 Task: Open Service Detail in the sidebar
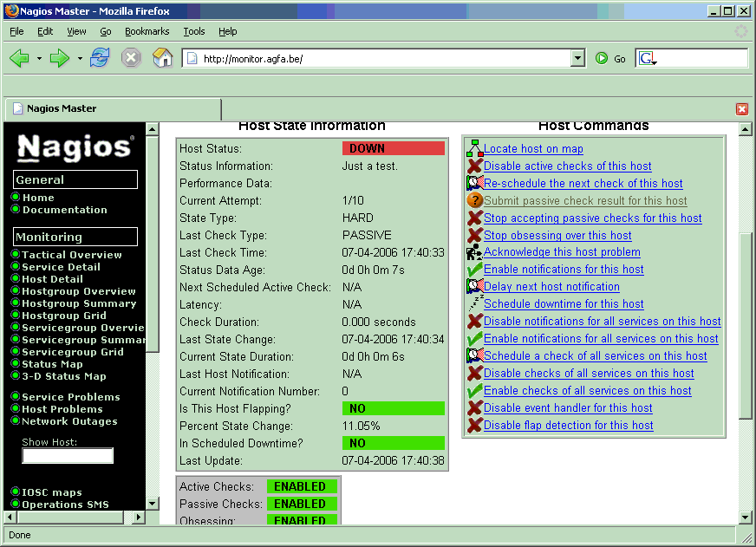pyautogui.click(x=62, y=266)
